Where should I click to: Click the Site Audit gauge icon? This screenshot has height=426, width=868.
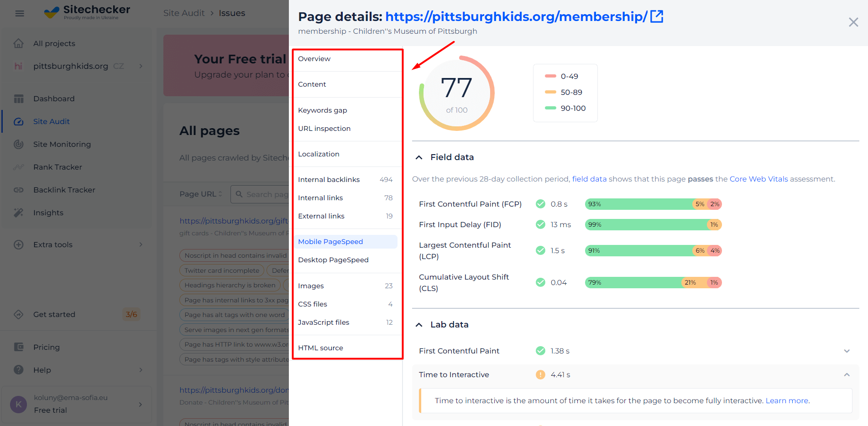(19, 121)
